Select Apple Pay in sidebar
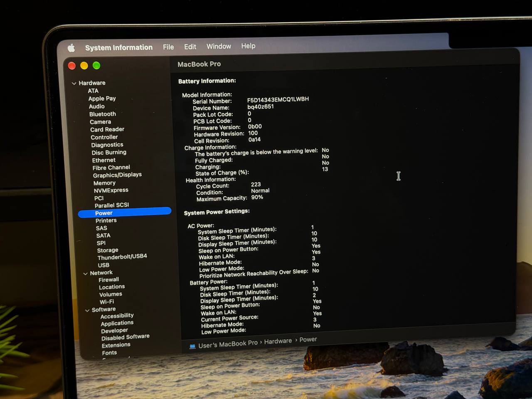 pyautogui.click(x=102, y=99)
